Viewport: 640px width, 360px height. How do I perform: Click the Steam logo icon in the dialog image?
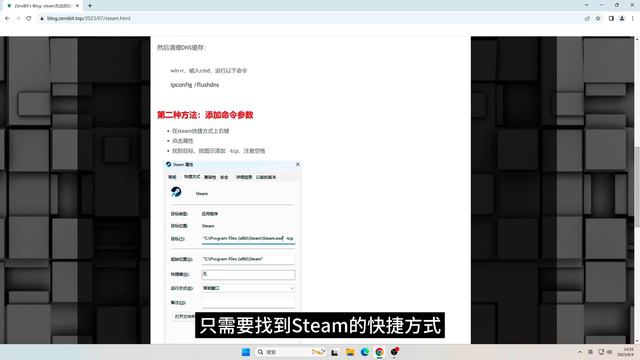(176, 192)
